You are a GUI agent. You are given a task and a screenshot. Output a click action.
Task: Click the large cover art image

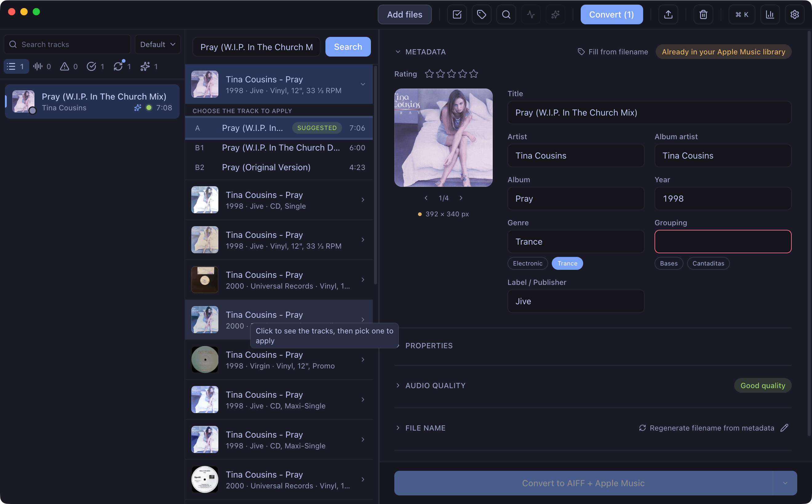pyautogui.click(x=443, y=138)
